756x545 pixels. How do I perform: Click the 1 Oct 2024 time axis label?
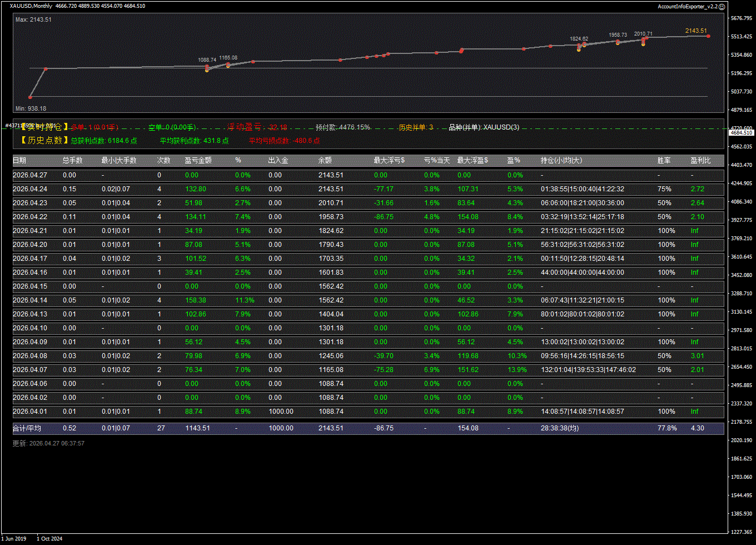pyautogui.click(x=49, y=538)
